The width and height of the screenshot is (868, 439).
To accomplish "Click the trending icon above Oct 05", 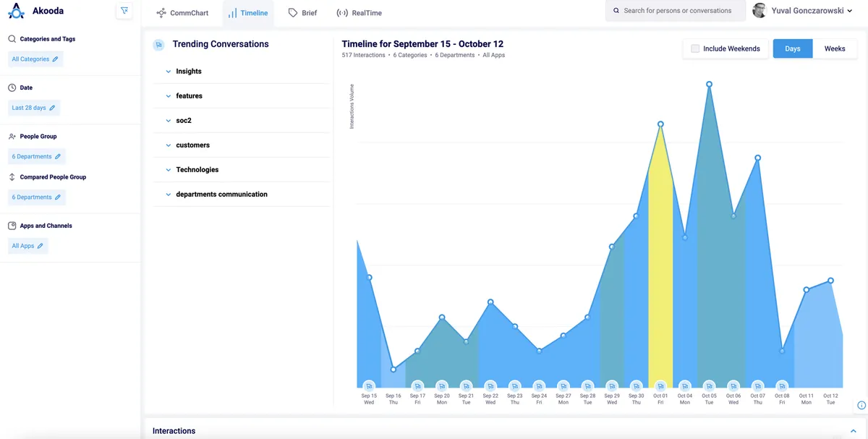I will point(709,386).
